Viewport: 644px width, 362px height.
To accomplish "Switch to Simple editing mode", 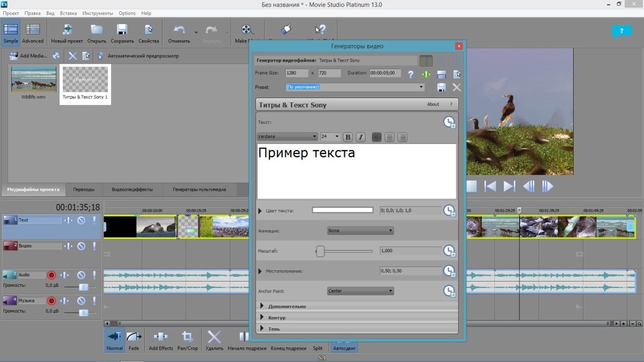I will pyautogui.click(x=11, y=33).
